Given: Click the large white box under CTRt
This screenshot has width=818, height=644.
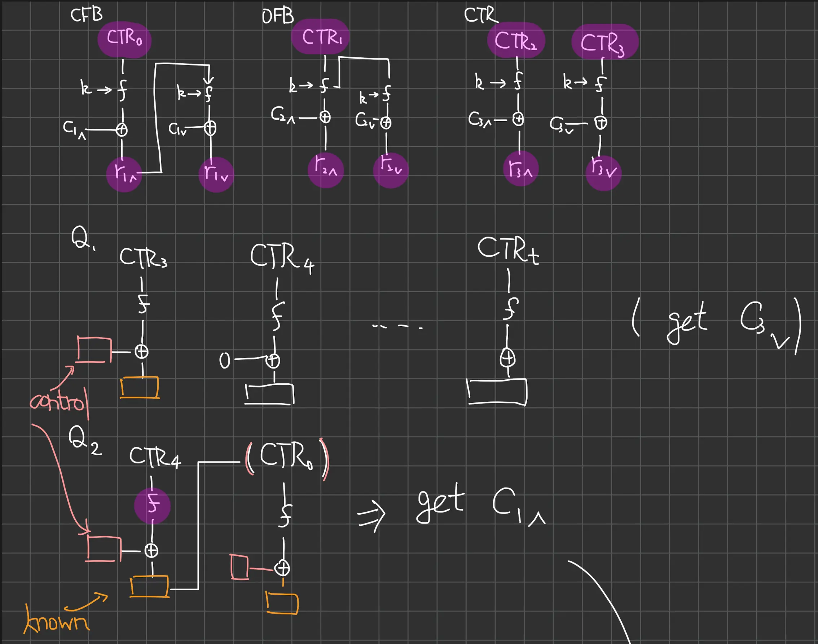Looking at the screenshot, I should click(x=497, y=391).
